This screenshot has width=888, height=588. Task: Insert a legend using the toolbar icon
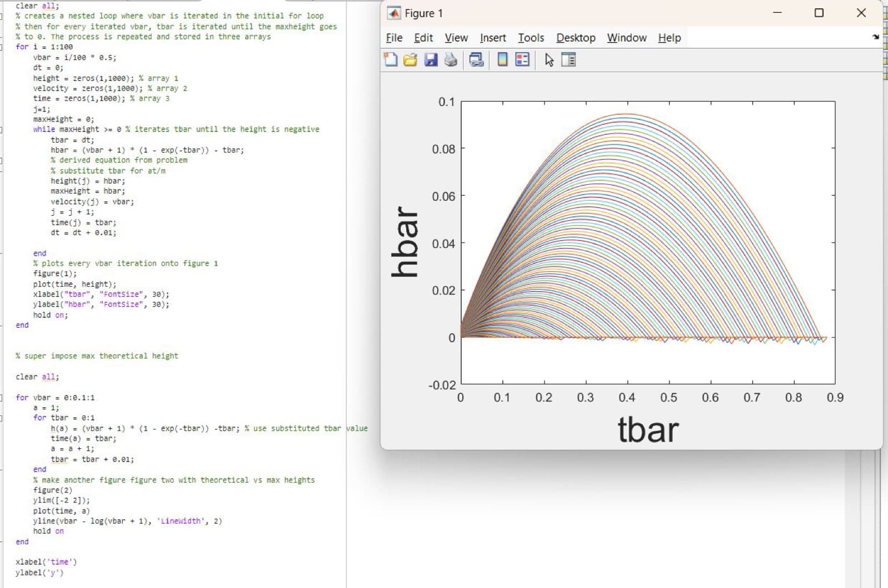coord(522,59)
